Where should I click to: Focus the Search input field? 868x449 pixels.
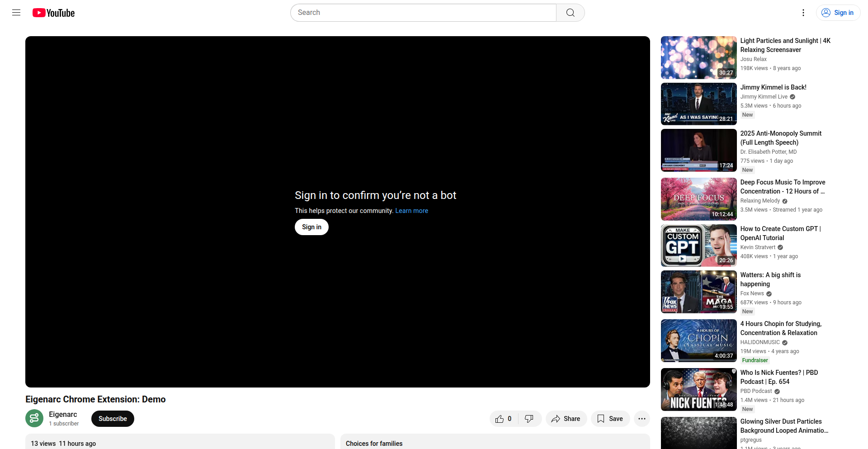tap(423, 13)
